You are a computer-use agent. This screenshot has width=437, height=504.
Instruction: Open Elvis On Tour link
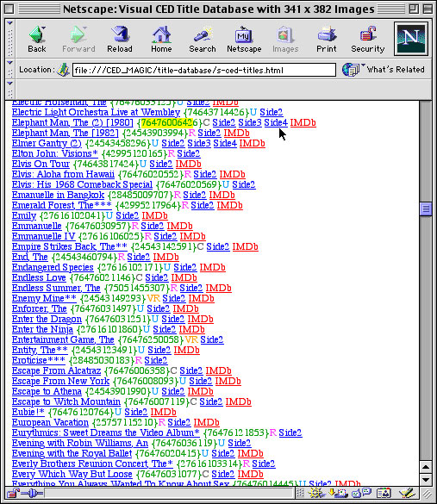click(x=41, y=164)
